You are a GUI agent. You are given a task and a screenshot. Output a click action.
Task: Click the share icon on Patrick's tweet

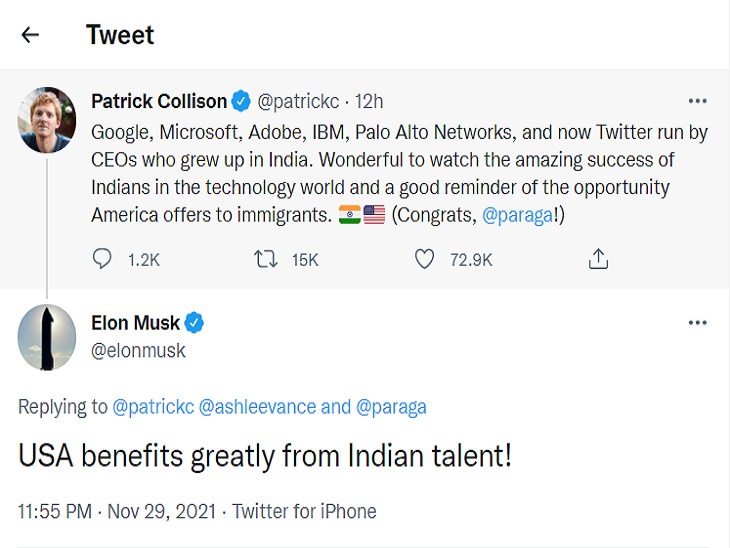(x=598, y=259)
